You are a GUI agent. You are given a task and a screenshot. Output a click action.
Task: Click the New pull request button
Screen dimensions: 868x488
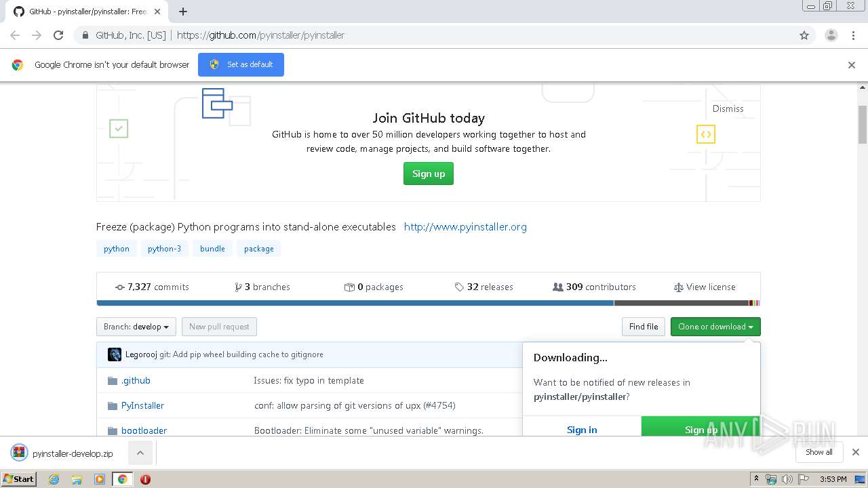click(219, 327)
